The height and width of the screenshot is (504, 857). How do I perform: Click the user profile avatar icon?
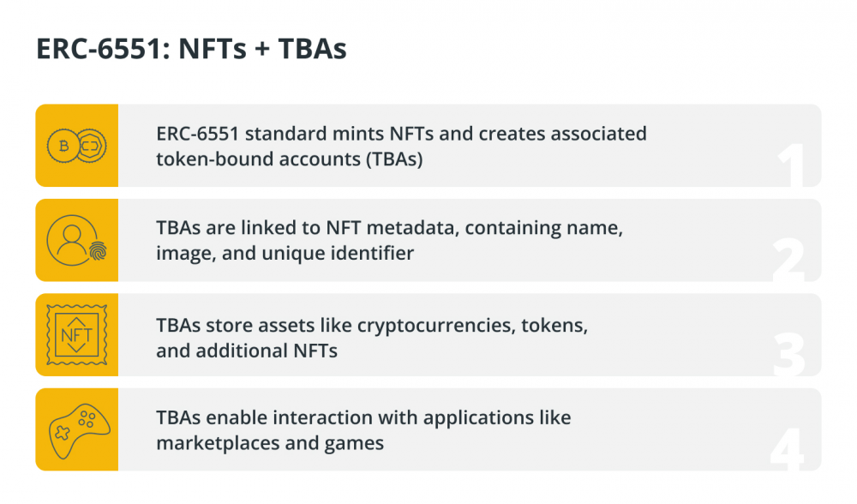72,240
